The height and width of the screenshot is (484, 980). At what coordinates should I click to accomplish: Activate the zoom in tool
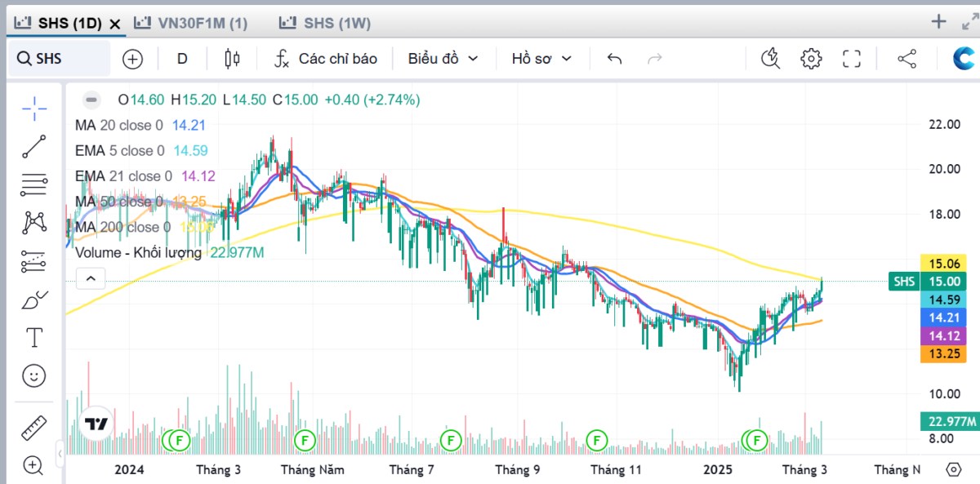pos(33,465)
